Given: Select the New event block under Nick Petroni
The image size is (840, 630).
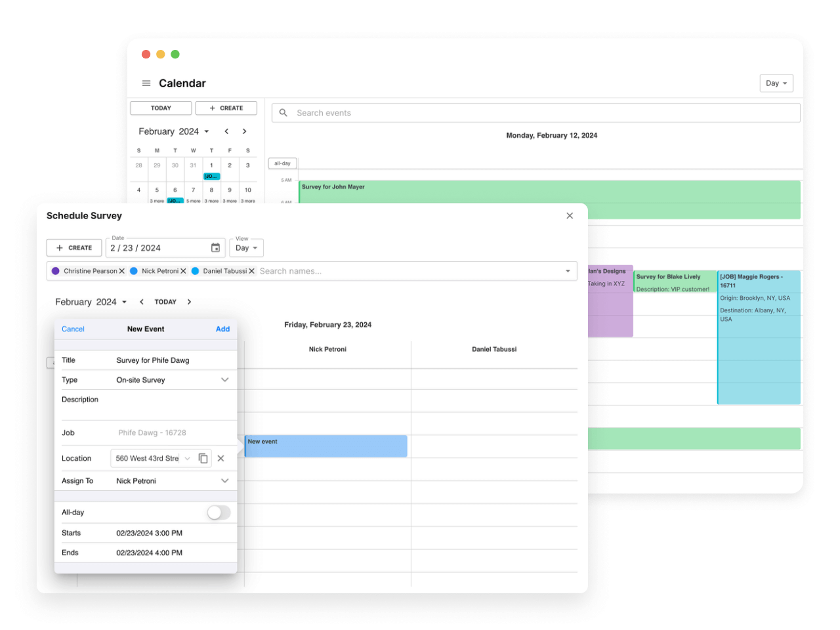Looking at the screenshot, I should 326,446.
